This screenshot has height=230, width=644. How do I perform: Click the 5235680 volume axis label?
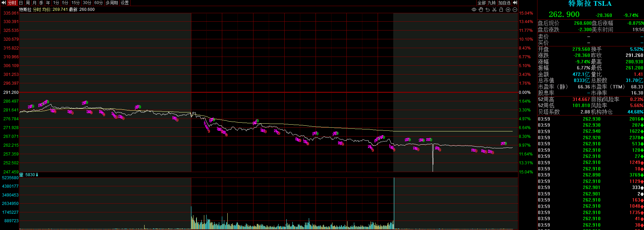tap(10, 178)
